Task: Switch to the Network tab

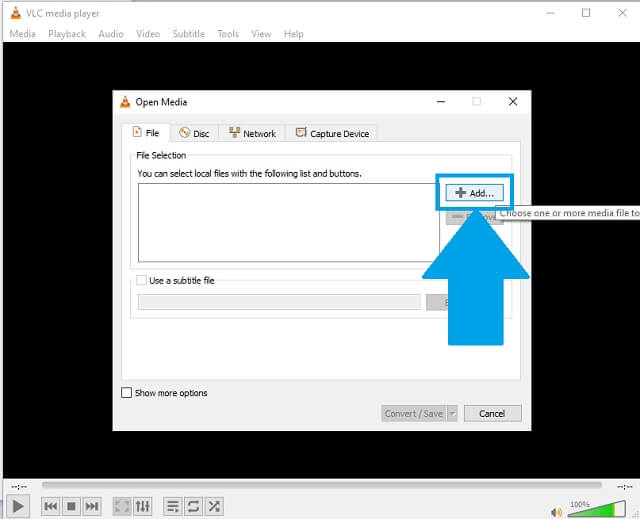Action: pyautogui.click(x=252, y=133)
